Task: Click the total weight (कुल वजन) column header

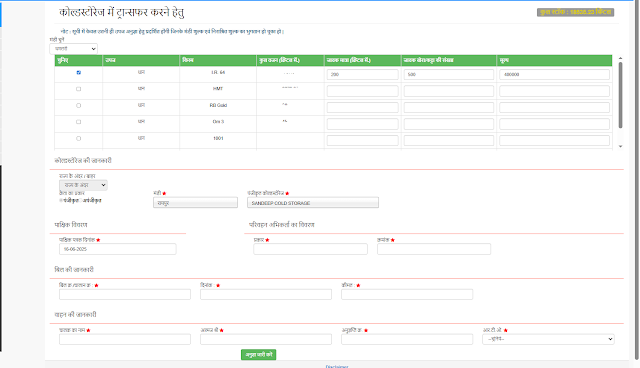Action: [290, 60]
